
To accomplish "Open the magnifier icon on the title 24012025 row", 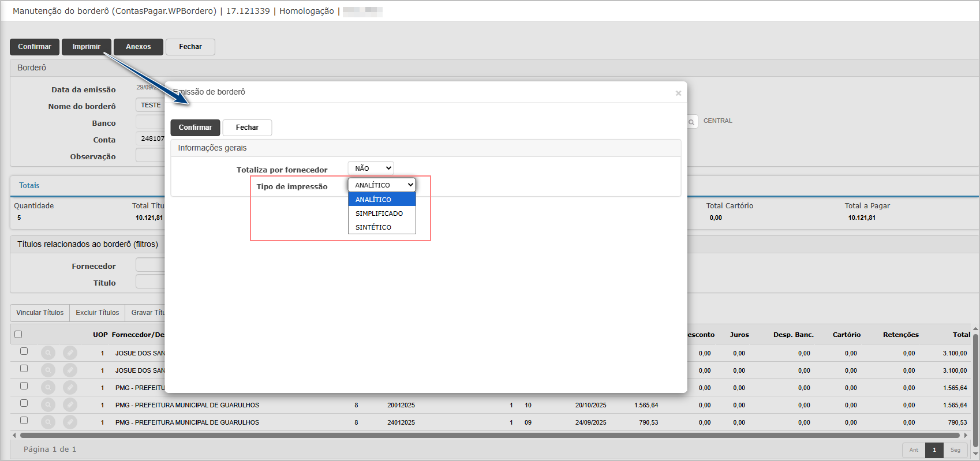I will click(48, 422).
